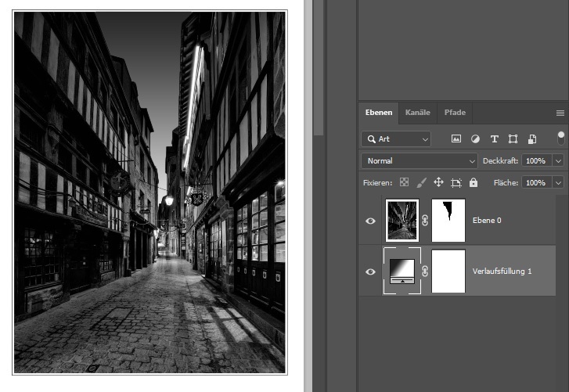This screenshot has height=392, width=569.
Task: Open the Normal blend mode dropdown
Action: (x=419, y=160)
